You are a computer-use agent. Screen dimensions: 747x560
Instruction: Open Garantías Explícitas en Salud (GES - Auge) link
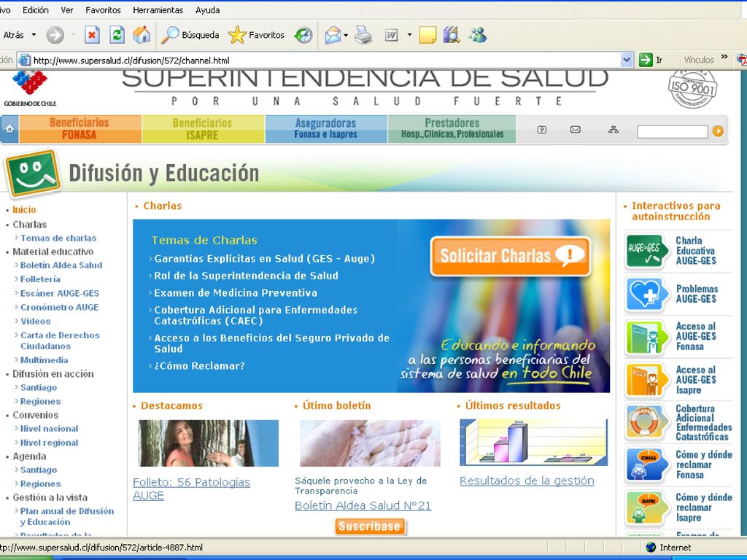pyautogui.click(x=264, y=259)
